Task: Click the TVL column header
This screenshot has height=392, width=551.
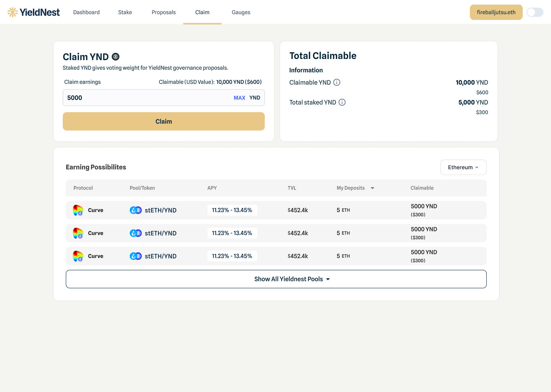Action: pos(292,188)
